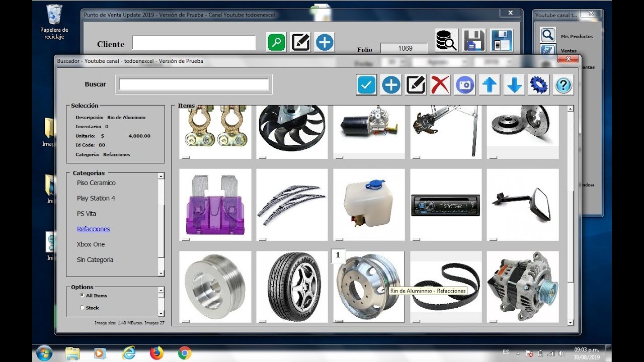The image size is (644, 362).
Task: Search clients with the green magnifier icon
Action: pos(276,42)
